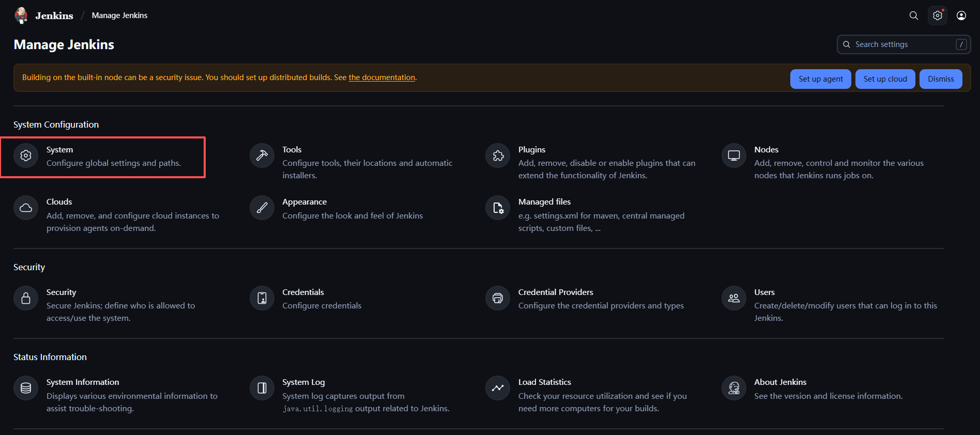Open the documentation link in warning
The width and height of the screenshot is (980, 435).
point(382,77)
